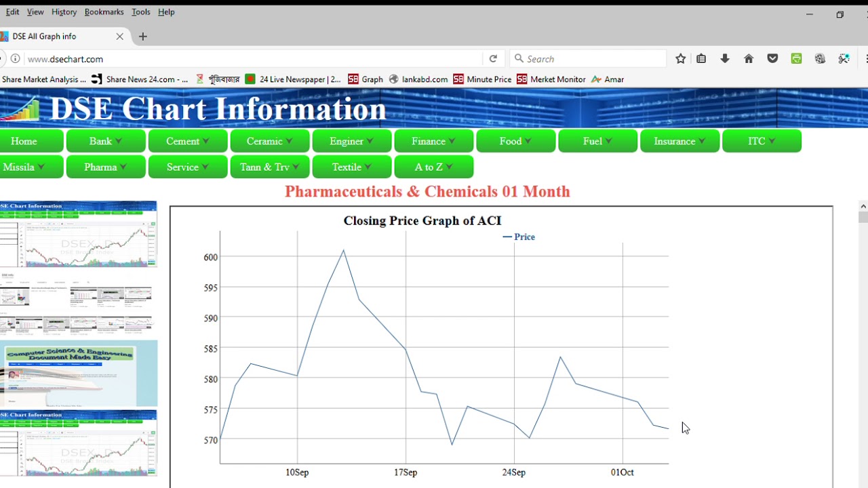Click the chart title 'Closing Price Graph of ACI'
This screenshot has height=488, width=868.
422,220
